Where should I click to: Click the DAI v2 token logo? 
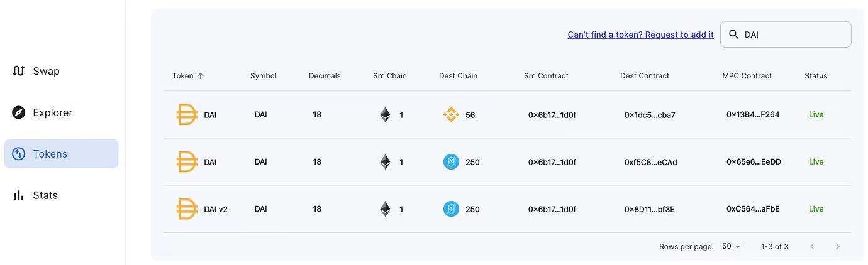pos(187,209)
